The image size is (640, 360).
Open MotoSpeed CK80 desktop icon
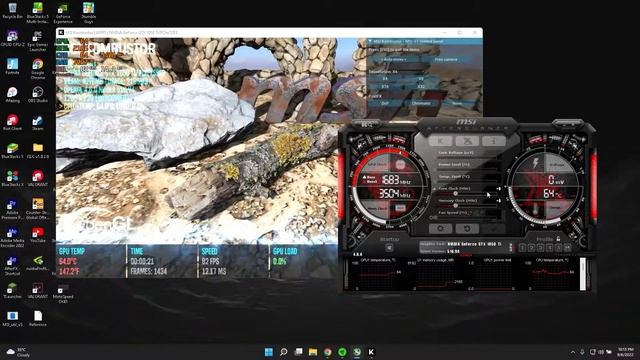[63, 293]
